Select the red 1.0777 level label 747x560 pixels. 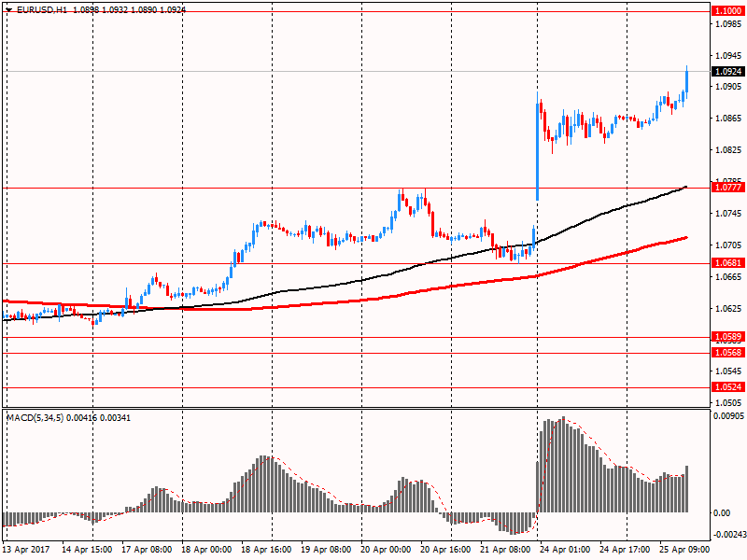(x=728, y=188)
